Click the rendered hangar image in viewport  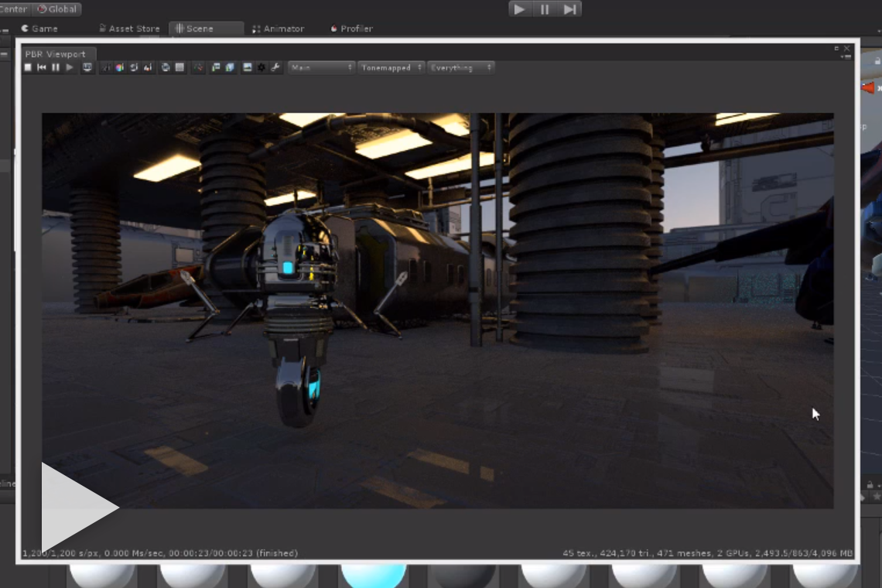pos(438,310)
